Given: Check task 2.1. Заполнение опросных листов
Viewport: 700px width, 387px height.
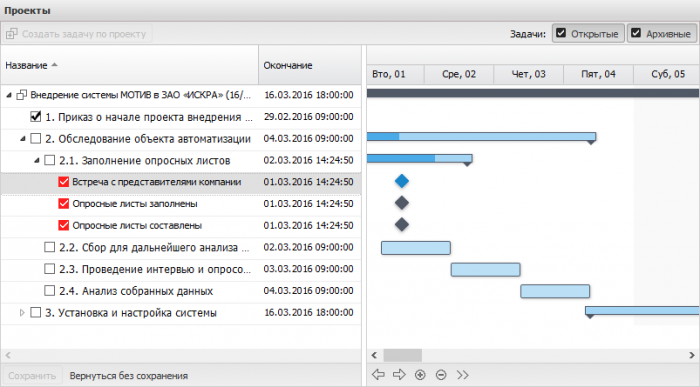Looking at the screenshot, I should 50,160.
